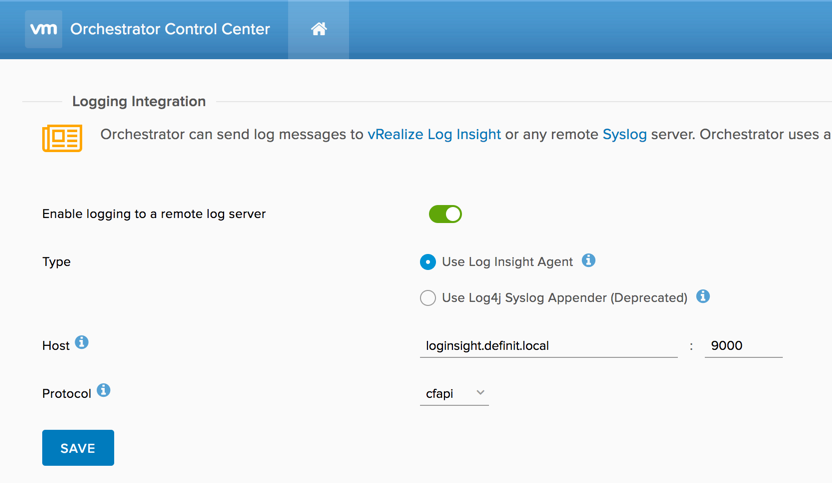
Task: Disable logging to a remote log server
Action: [445, 214]
